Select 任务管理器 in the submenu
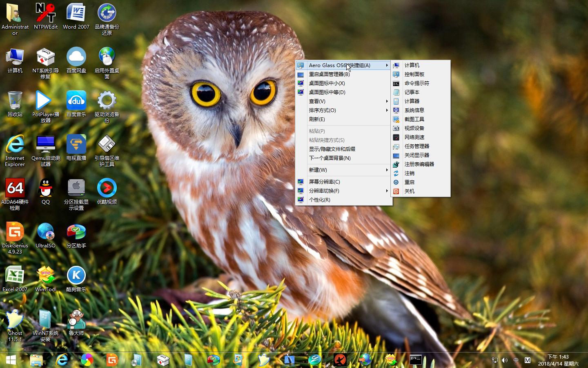 421,146
